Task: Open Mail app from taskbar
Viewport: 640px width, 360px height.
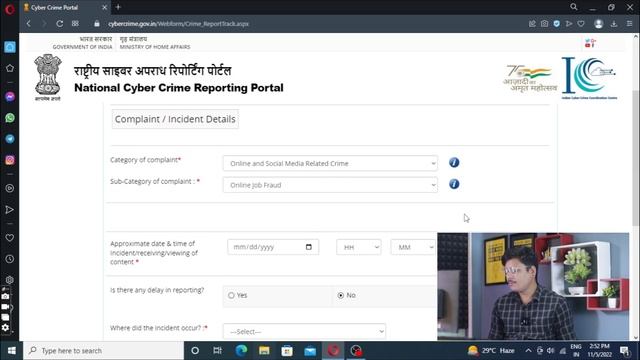Action: coord(310,351)
